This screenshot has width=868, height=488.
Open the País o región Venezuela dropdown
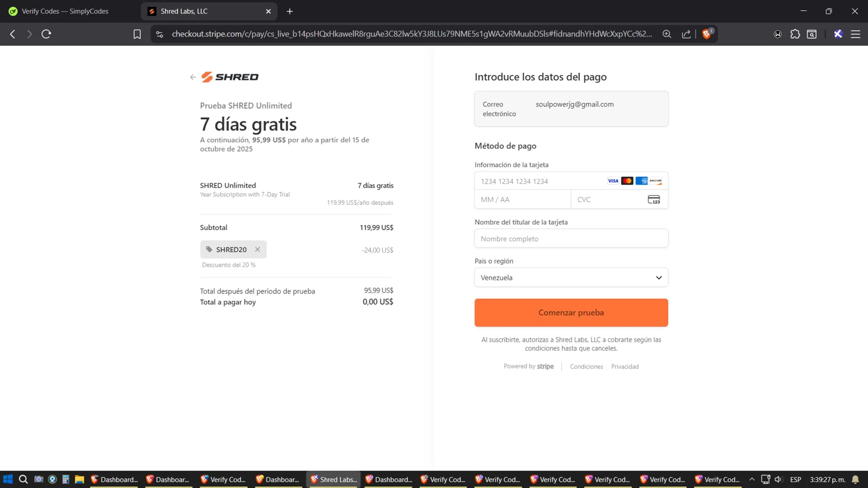click(x=571, y=278)
